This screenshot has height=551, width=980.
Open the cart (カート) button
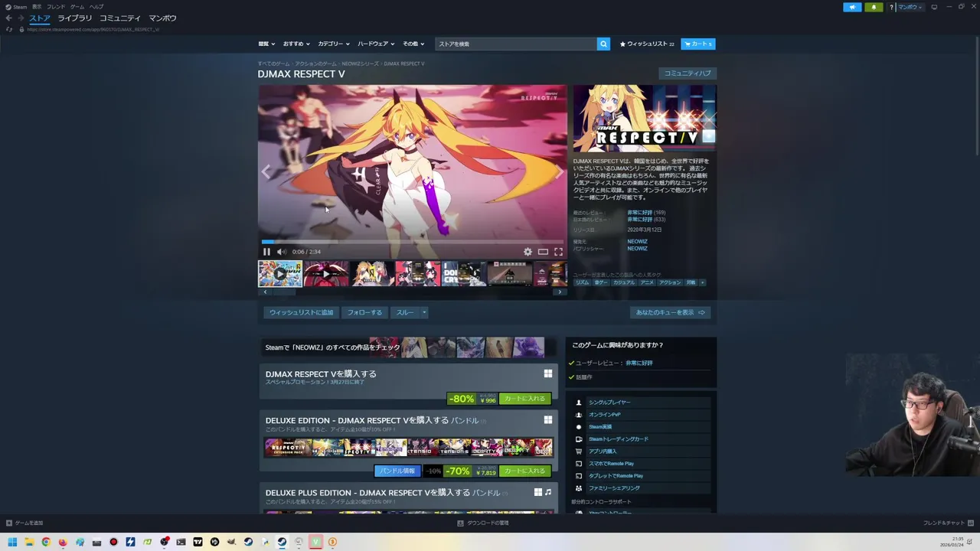698,44
